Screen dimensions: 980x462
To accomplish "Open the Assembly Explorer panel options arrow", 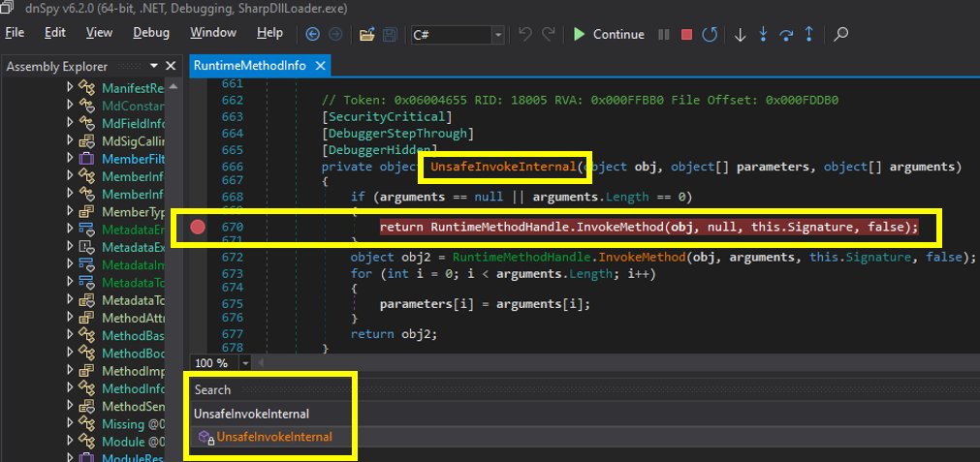I will click(154, 66).
